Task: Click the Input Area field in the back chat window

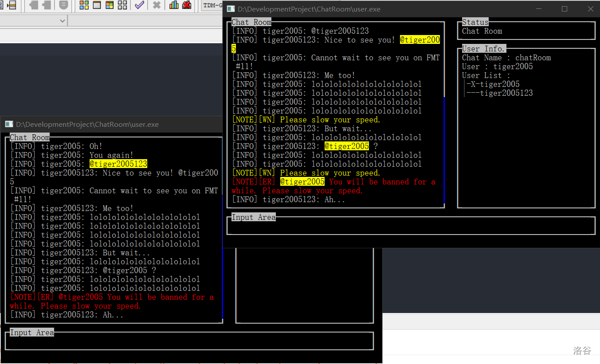Action: point(189,341)
